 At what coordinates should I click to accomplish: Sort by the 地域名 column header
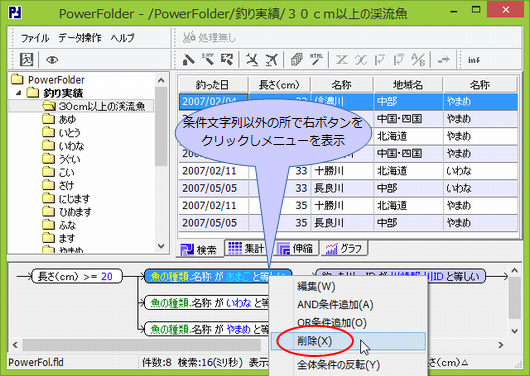[x=408, y=85]
